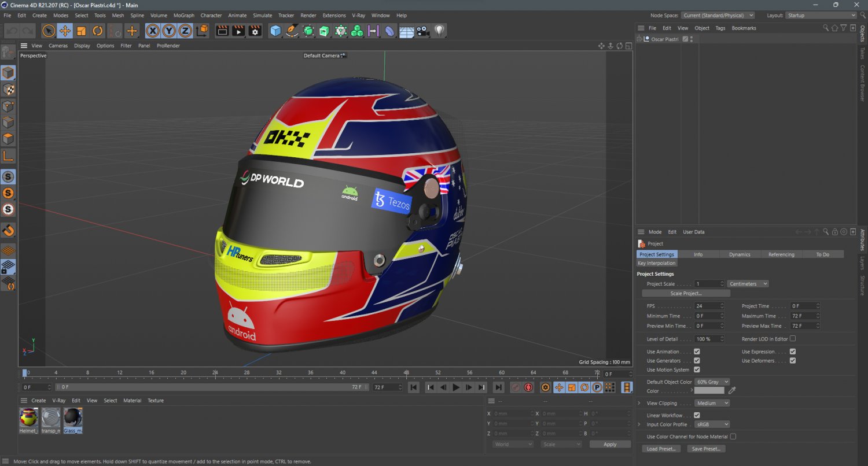
Task: Render the active view
Action: pos(222,31)
